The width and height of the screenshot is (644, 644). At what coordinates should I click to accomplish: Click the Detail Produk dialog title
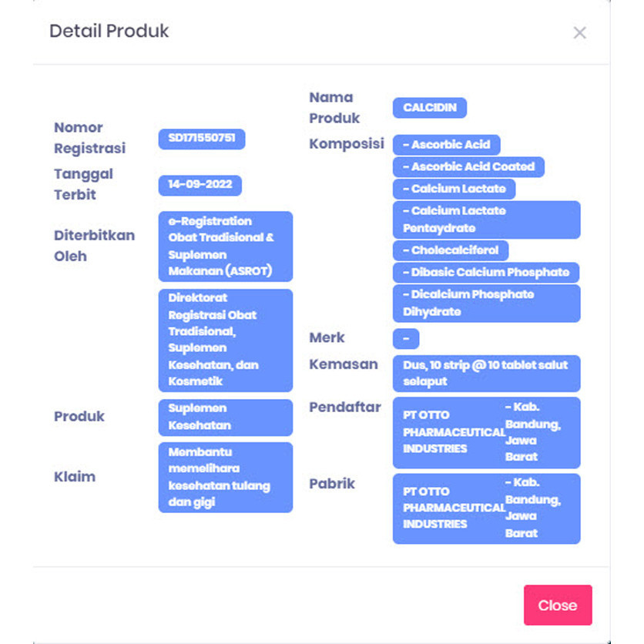click(x=109, y=31)
